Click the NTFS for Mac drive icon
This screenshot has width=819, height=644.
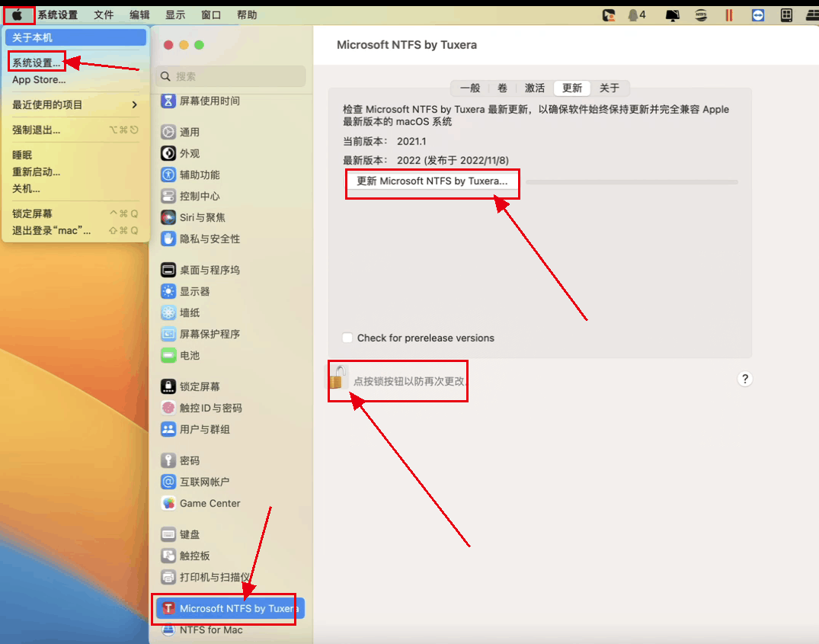(168, 630)
